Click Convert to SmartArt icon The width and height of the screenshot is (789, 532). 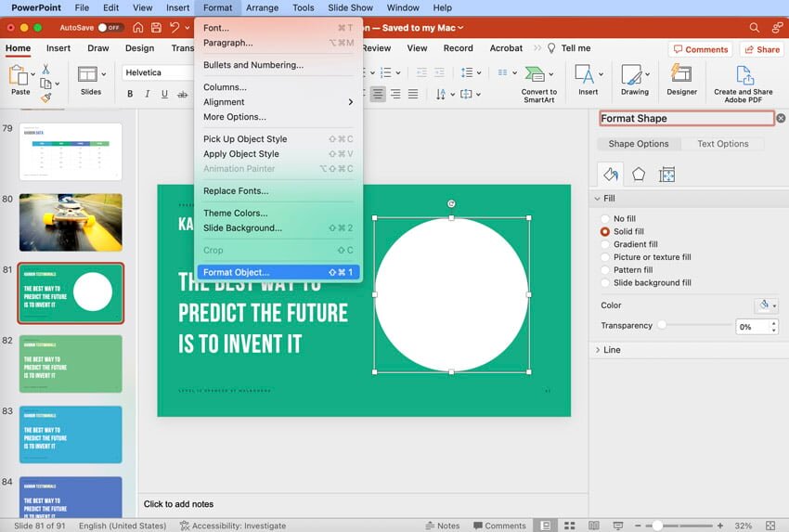coord(537,75)
